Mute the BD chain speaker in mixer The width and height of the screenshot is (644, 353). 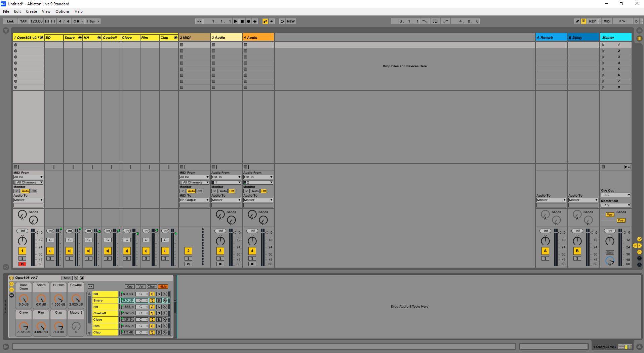pyautogui.click(x=50, y=251)
